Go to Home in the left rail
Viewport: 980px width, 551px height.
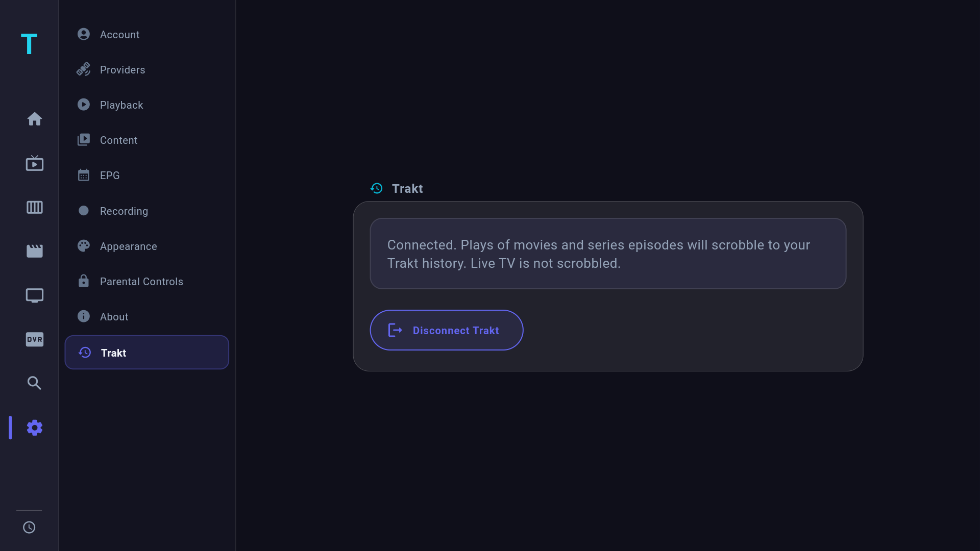click(35, 119)
